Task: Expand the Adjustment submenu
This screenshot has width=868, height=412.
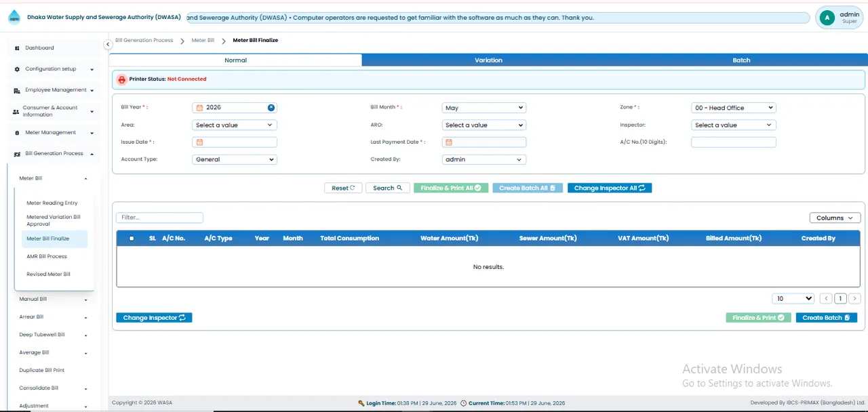Action: click(85, 407)
